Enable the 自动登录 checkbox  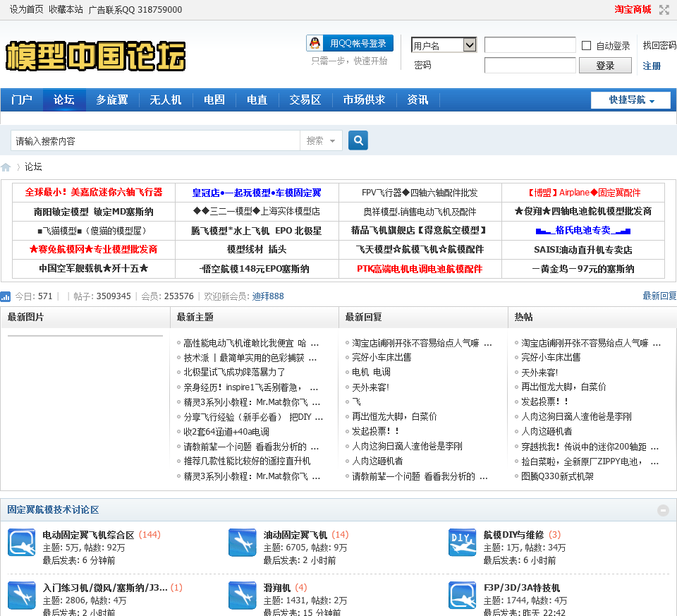click(586, 45)
